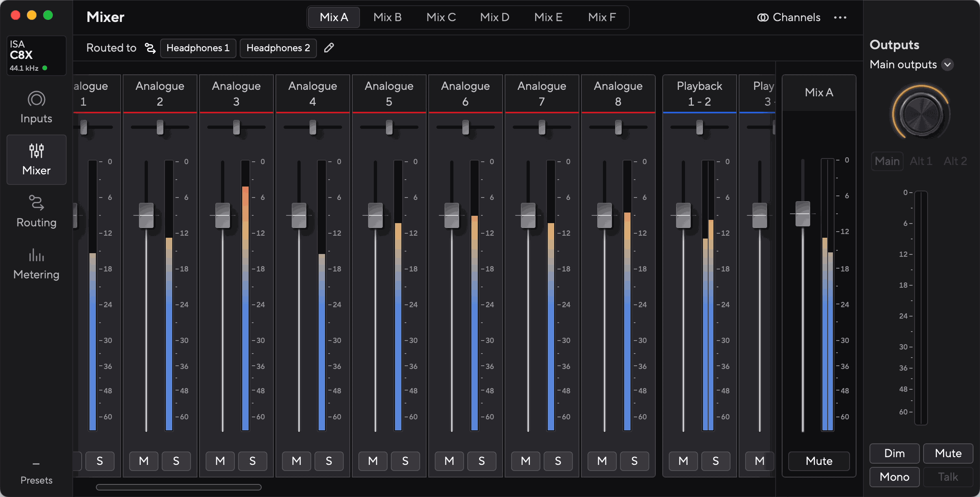Click the main output volume knob
Viewport: 980px width, 497px height.
coord(921,114)
